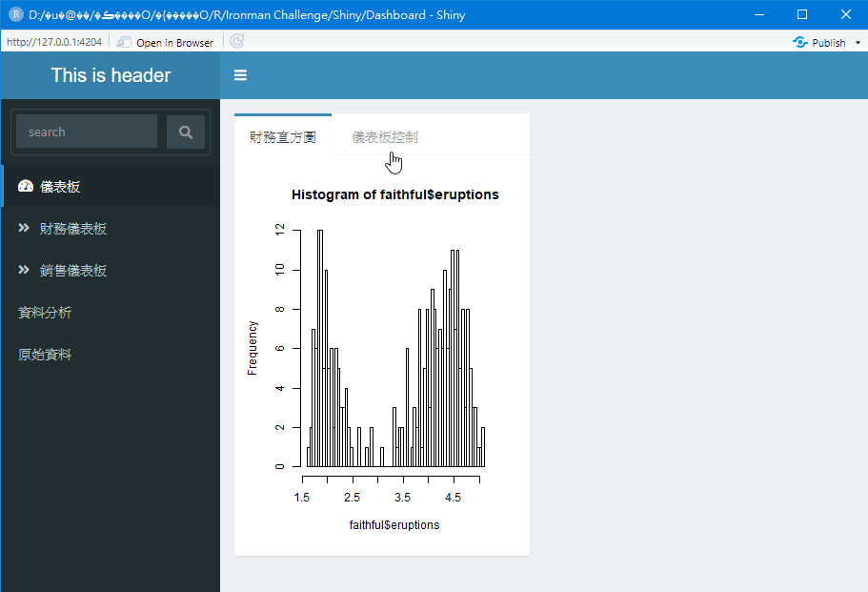This screenshot has width=868, height=592.
Task: Click the R logo in title bar
Action: tap(16, 14)
